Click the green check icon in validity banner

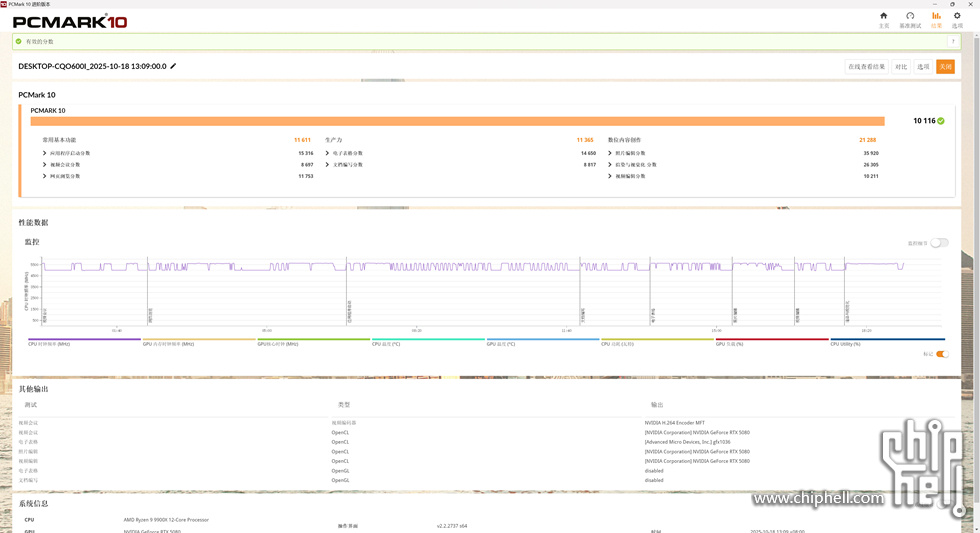(x=19, y=42)
